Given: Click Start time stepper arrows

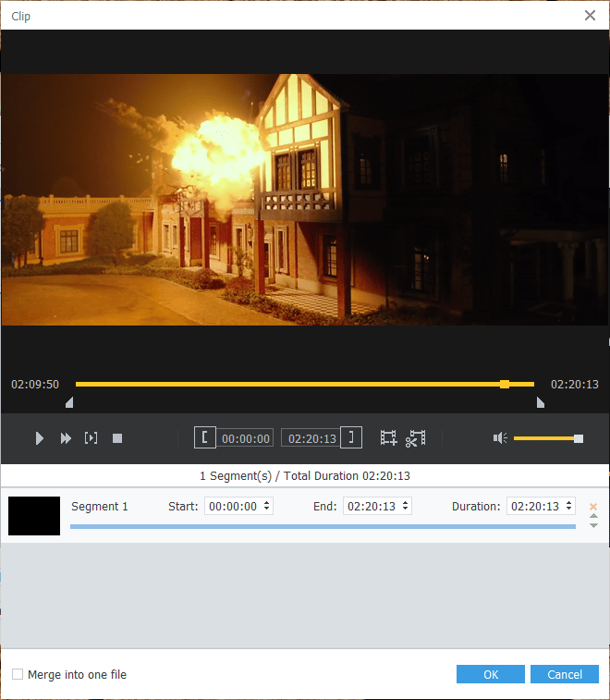Looking at the screenshot, I should click(x=266, y=506).
